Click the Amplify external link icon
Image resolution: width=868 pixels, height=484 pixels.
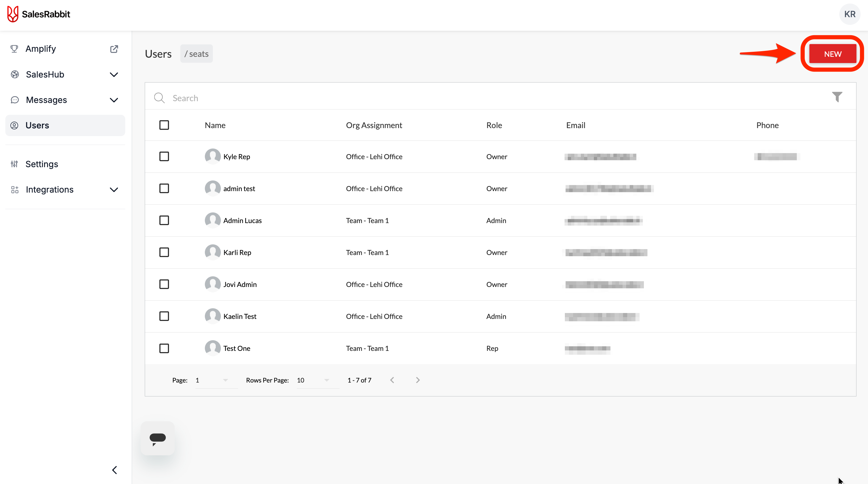114,49
